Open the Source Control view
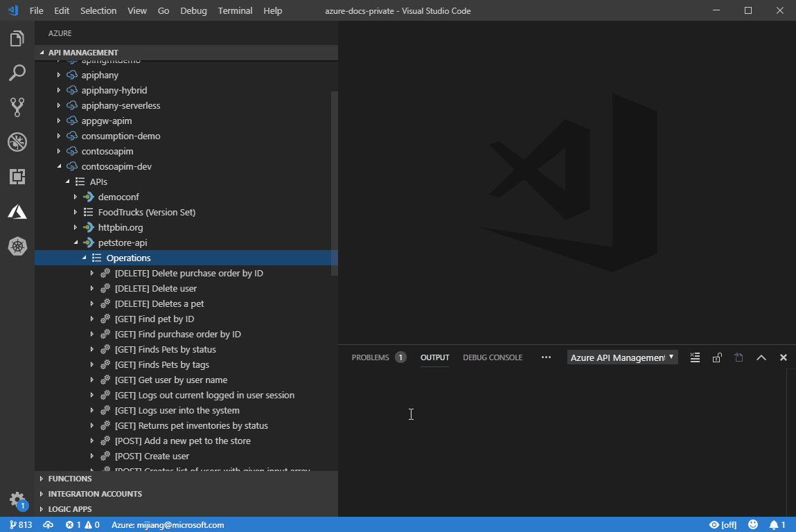 click(x=17, y=107)
